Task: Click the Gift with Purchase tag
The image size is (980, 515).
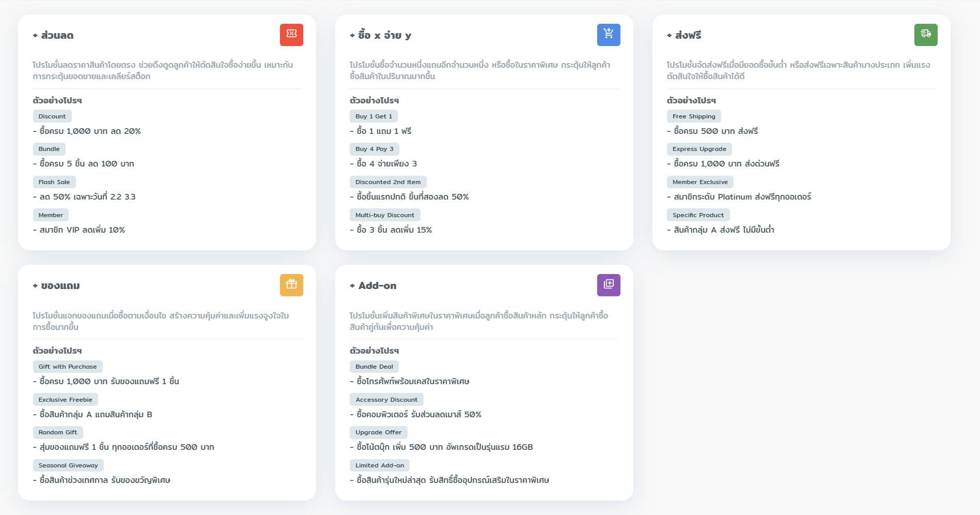Action: tap(68, 367)
